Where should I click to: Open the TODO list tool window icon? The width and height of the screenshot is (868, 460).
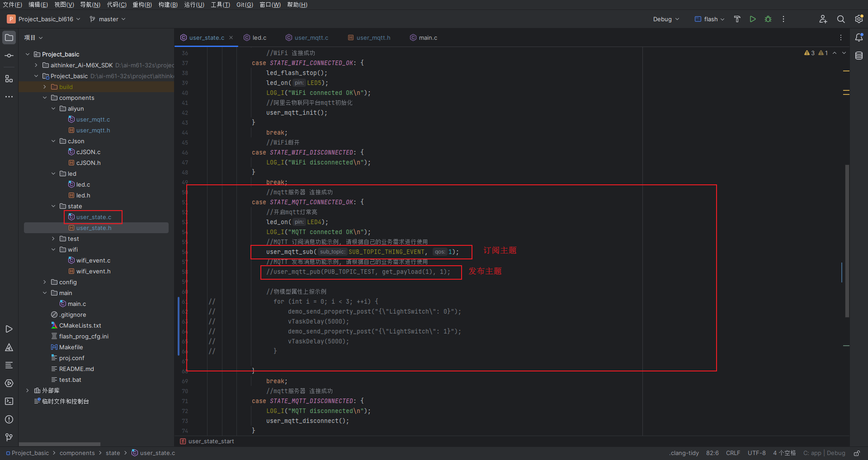tap(9, 365)
